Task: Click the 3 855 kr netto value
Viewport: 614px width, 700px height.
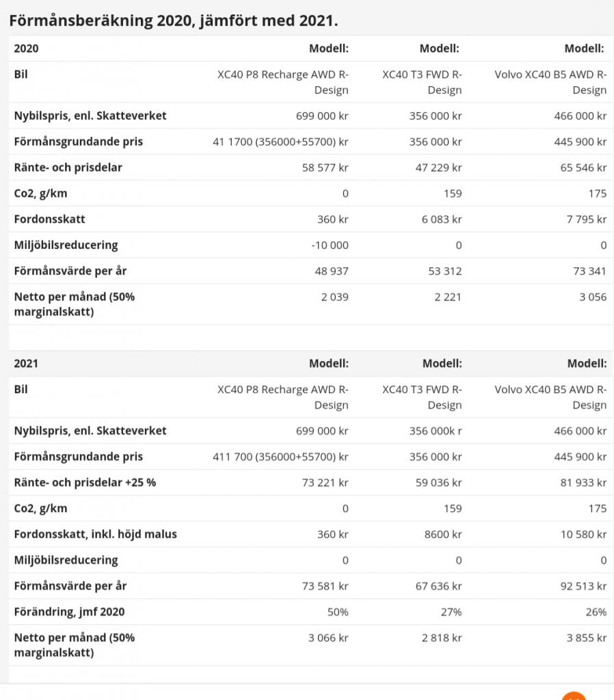Action: tap(587, 638)
